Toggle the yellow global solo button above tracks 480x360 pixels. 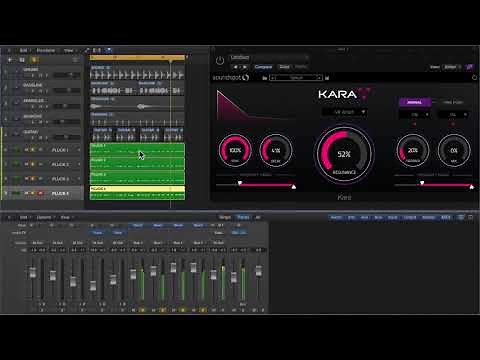[35, 60]
